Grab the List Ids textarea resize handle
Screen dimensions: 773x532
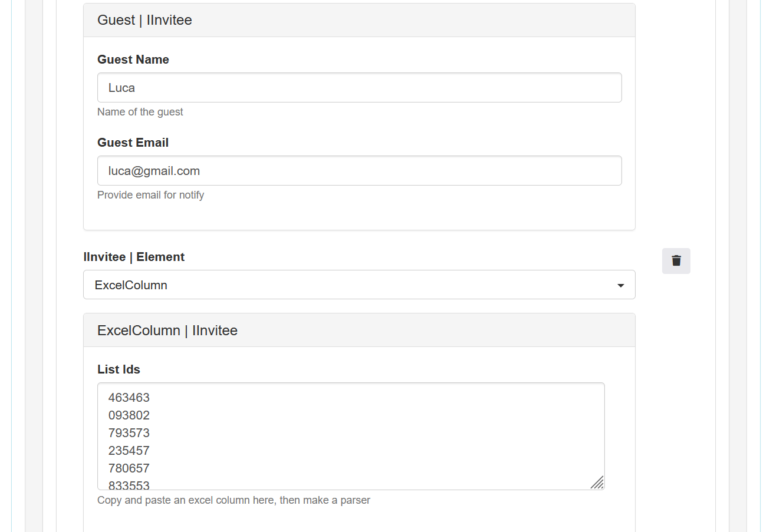pos(597,483)
